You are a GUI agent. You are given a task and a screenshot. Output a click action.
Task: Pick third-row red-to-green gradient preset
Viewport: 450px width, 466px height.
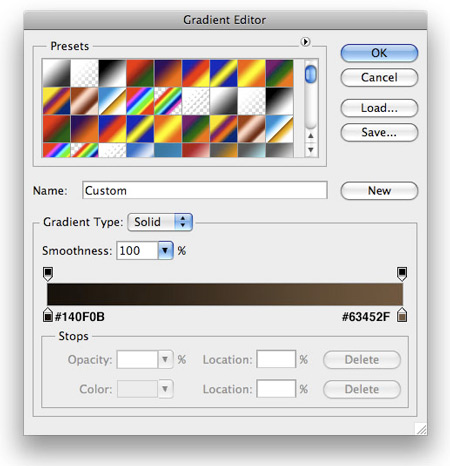click(56, 129)
